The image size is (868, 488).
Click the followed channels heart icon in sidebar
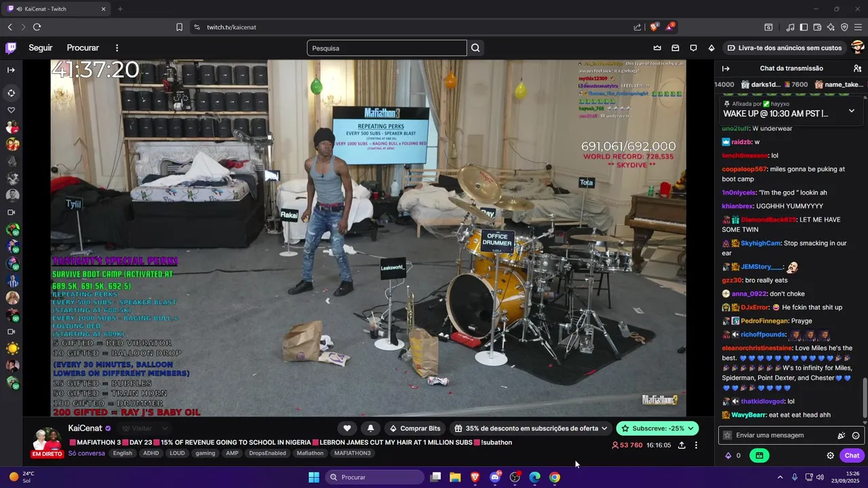pos(11,110)
